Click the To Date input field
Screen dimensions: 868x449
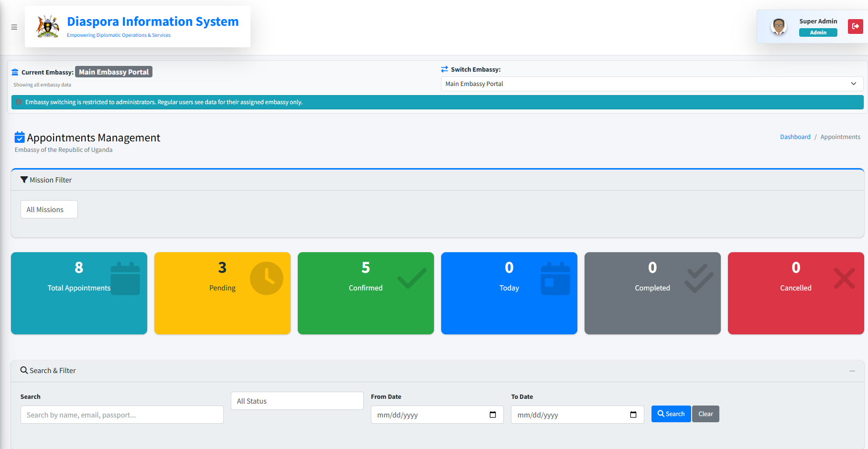(577, 415)
